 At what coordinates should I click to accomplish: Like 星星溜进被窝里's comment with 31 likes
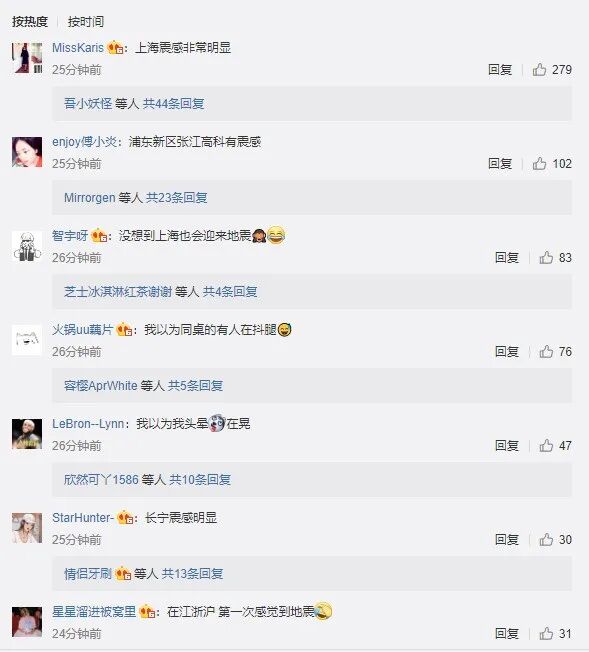[x=546, y=633]
